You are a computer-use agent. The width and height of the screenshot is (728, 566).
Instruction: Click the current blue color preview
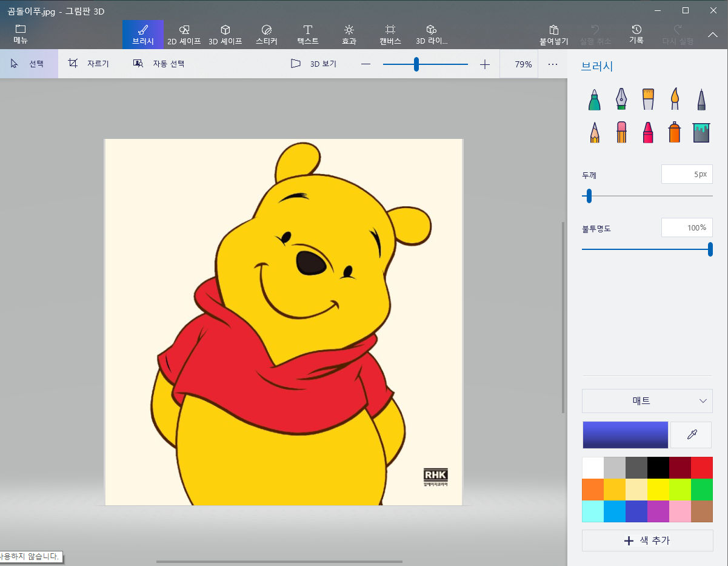click(625, 435)
